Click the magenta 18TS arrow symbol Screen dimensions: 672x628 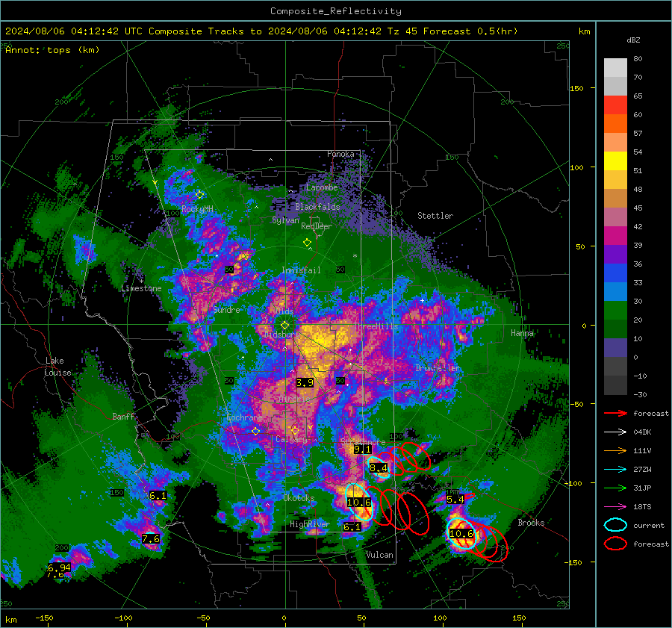coord(615,507)
